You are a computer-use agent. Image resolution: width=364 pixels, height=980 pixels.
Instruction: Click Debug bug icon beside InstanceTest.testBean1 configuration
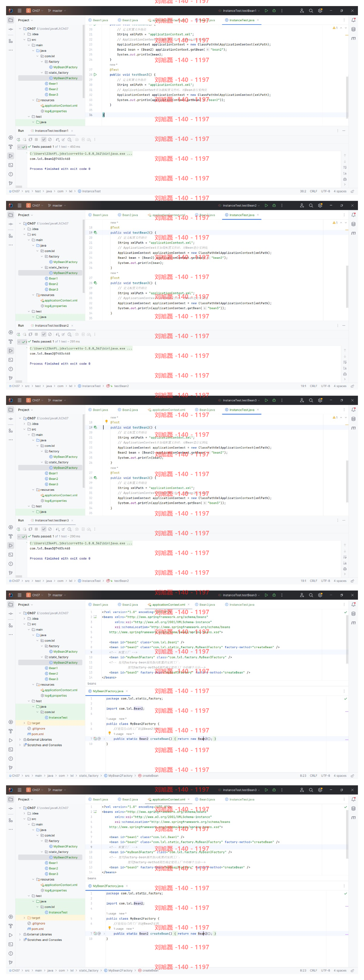[x=274, y=11]
